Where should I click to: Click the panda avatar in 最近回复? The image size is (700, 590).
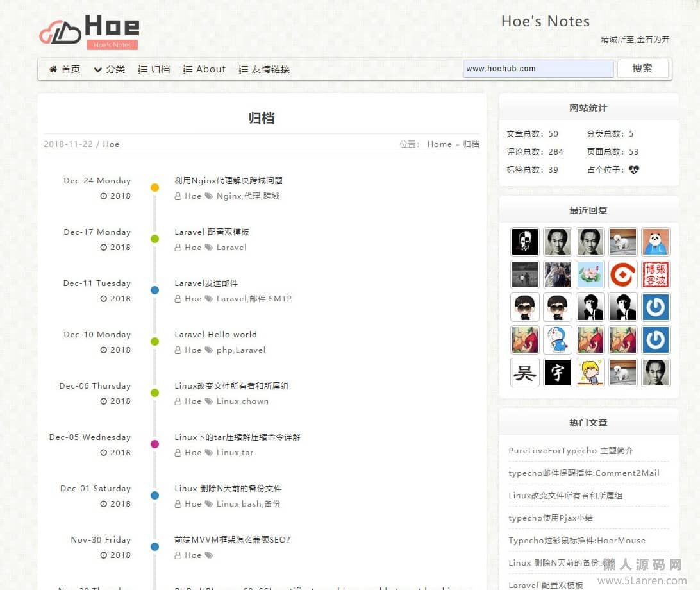[655, 242]
